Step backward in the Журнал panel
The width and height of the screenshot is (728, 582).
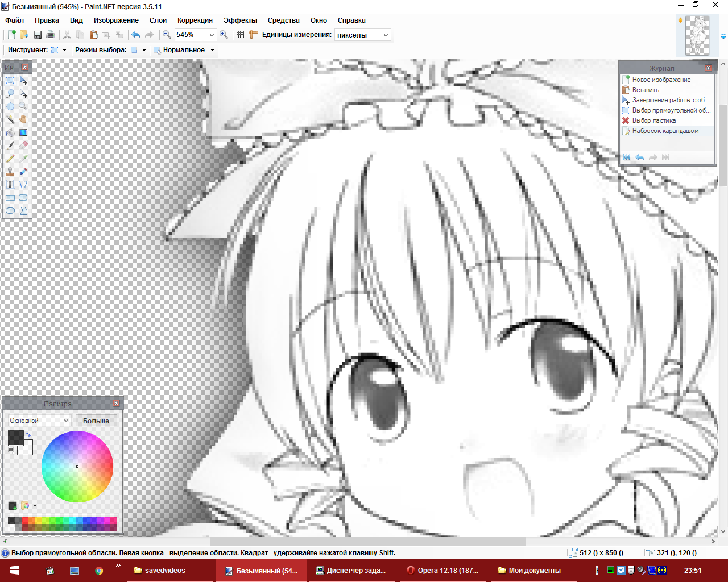click(x=640, y=157)
